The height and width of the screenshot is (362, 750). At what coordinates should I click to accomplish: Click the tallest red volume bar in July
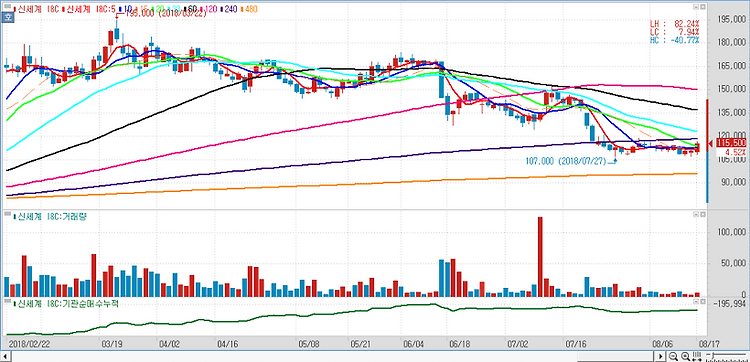(x=540, y=257)
